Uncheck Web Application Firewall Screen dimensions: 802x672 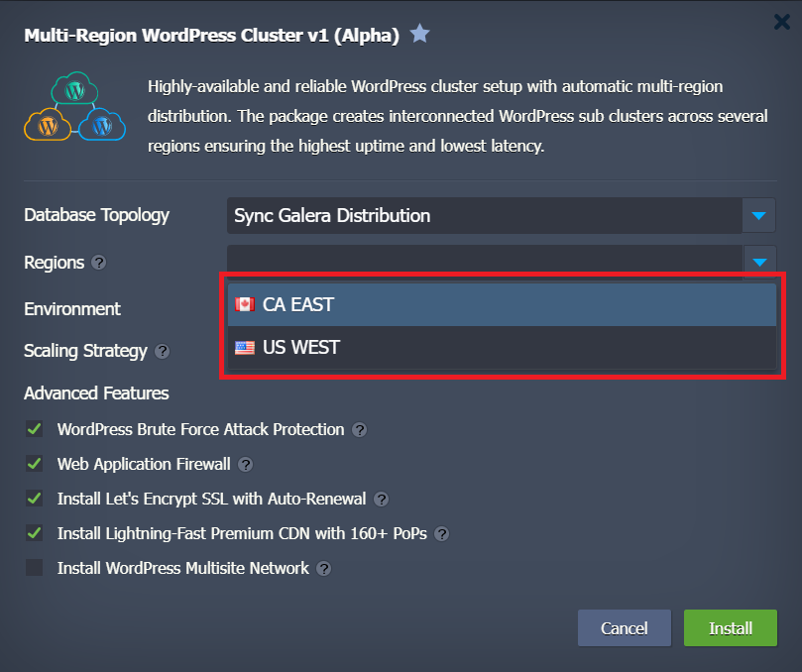(x=35, y=464)
